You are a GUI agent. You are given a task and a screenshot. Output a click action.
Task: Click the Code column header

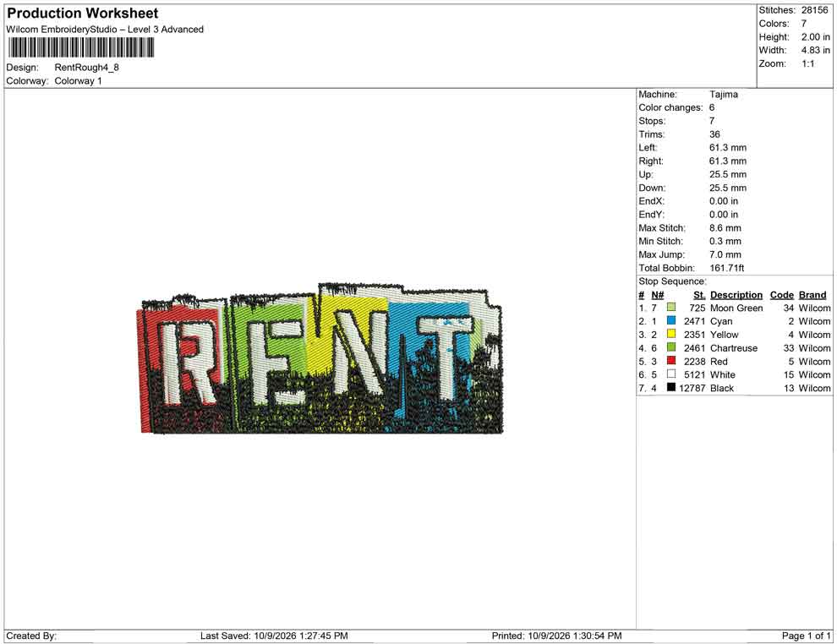click(x=781, y=295)
